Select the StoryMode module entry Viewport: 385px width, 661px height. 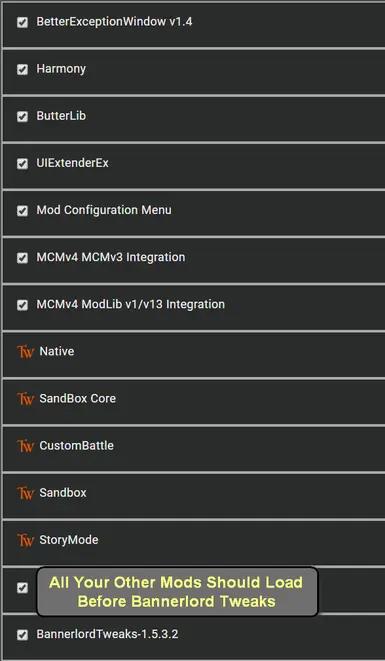click(x=194, y=543)
